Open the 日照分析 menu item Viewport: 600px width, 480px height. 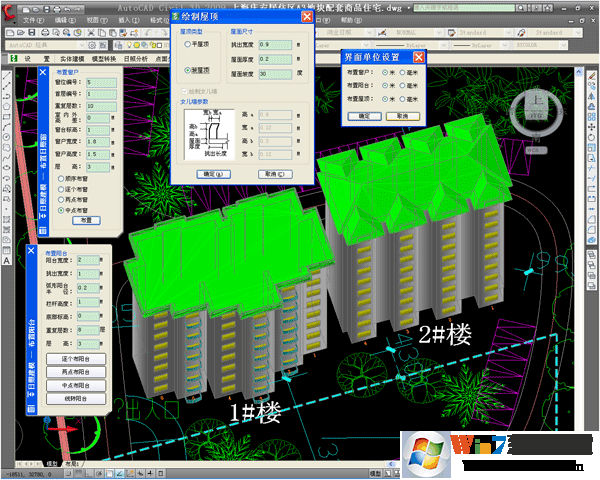tap(137, 59)
